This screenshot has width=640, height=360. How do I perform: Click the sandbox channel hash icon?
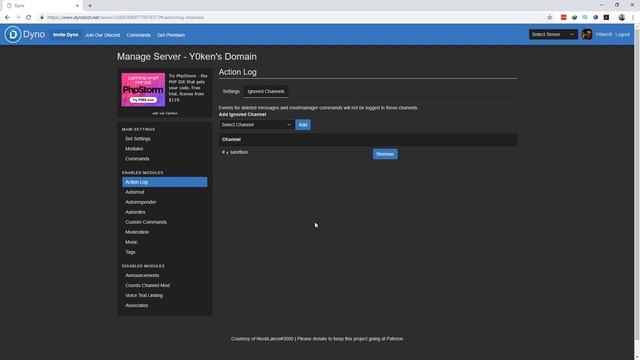(x=224, y=152)
